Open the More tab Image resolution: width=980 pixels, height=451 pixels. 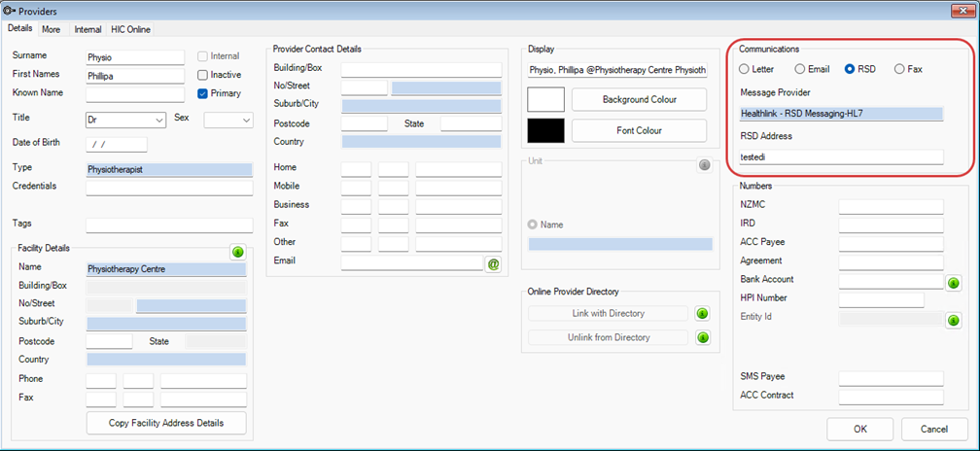[52, 30]
